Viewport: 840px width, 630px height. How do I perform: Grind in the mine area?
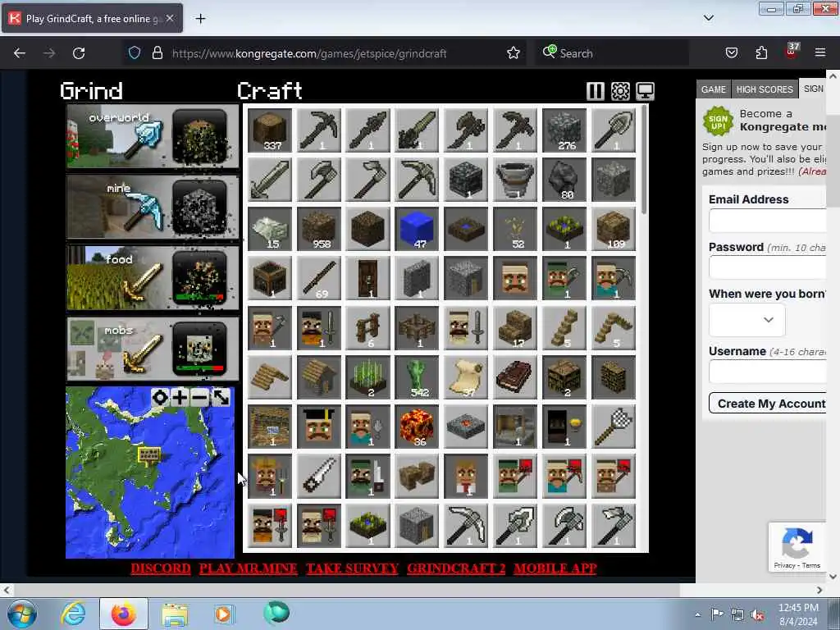click(x=153, y=207)
